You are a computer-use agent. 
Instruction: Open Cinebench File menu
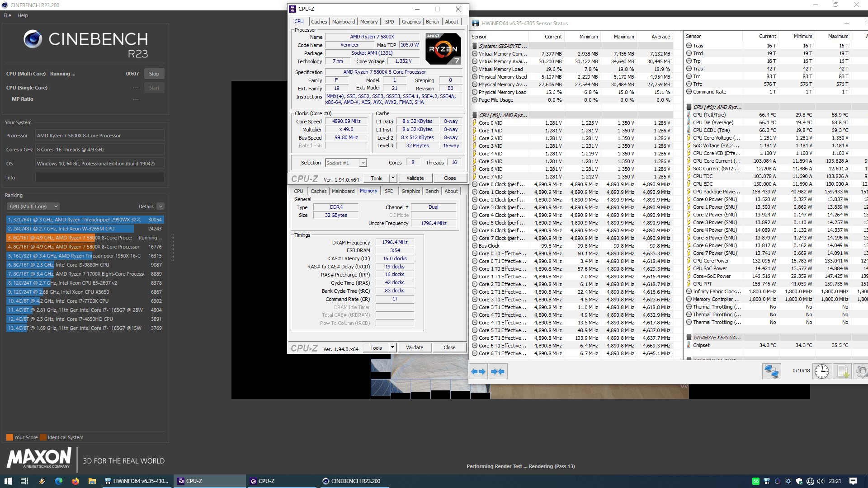point(7,15)
